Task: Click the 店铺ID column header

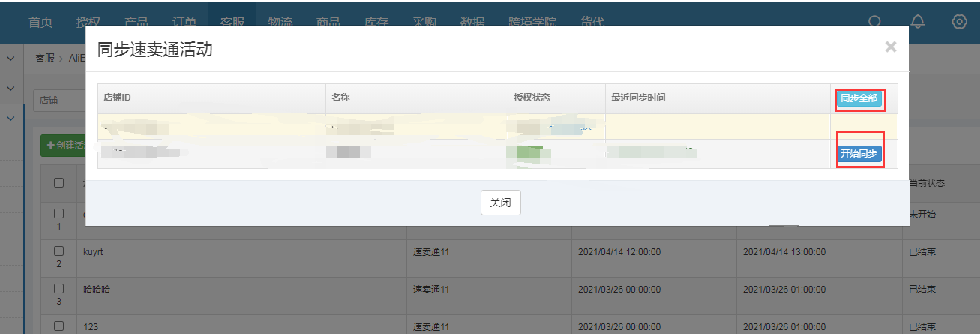Action: coord(118,98)
